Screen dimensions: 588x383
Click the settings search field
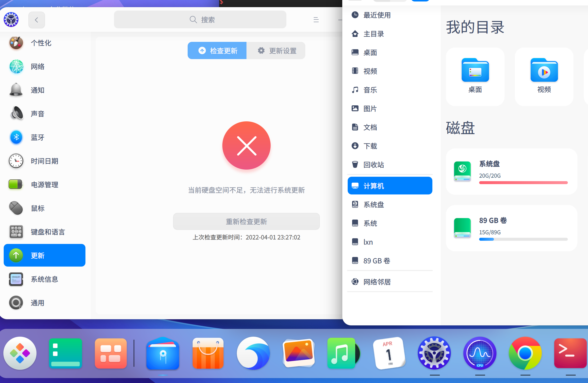point(200,20)
